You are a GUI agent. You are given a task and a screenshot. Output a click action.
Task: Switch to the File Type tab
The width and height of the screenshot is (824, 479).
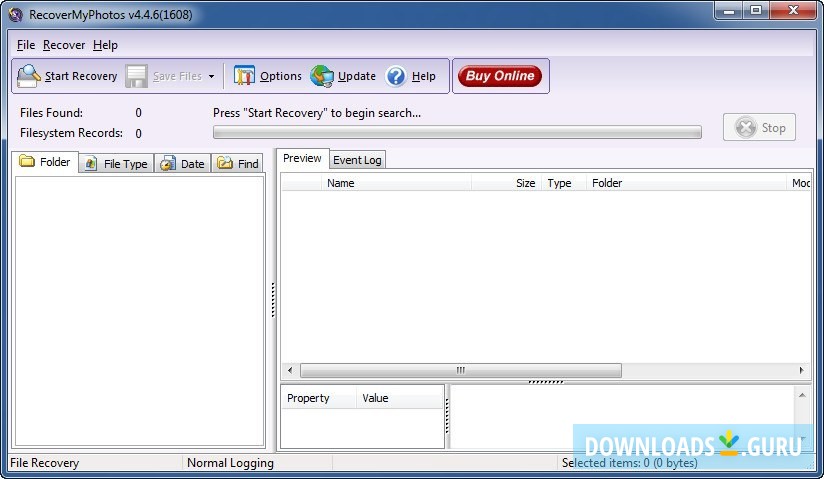click(x=117, y=164)
